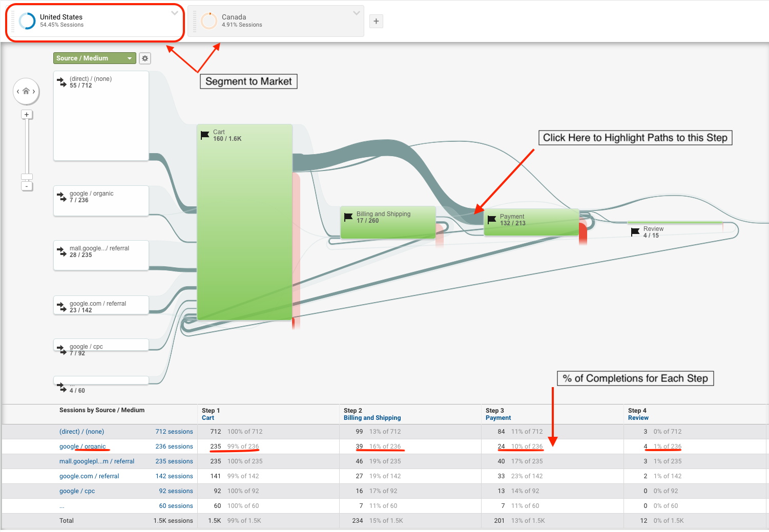Click the flag icon on the Cart step
Viewport: 769px width, 532px height.
[205, 135]
